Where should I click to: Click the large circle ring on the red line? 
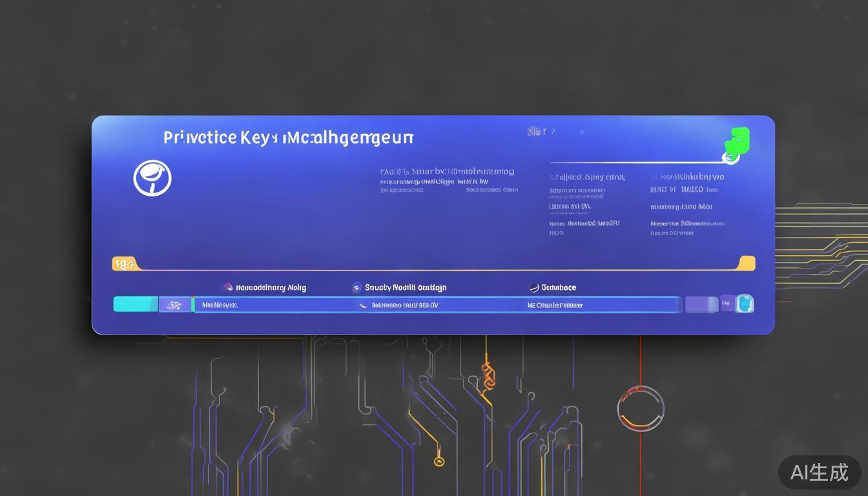640,408
